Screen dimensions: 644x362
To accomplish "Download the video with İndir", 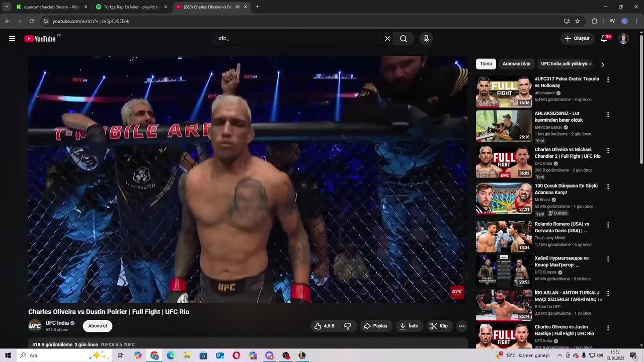I will tap(409, 326).
